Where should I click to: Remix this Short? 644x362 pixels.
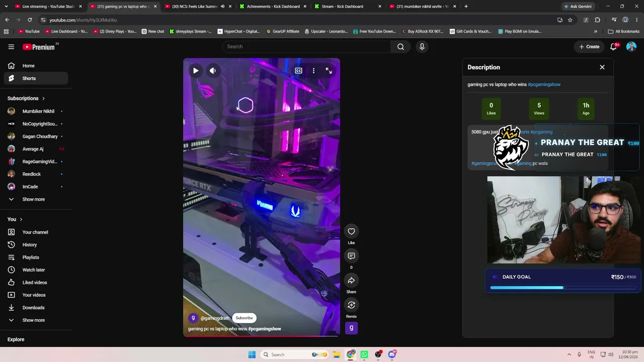[351, 305]
